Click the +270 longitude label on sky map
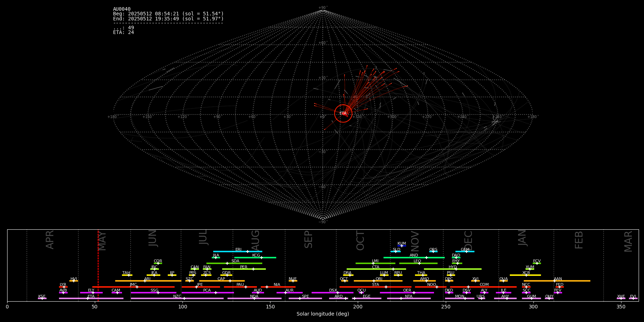This screenshot has width=644, height=322. pyautogui.click(x=427, y=117)
